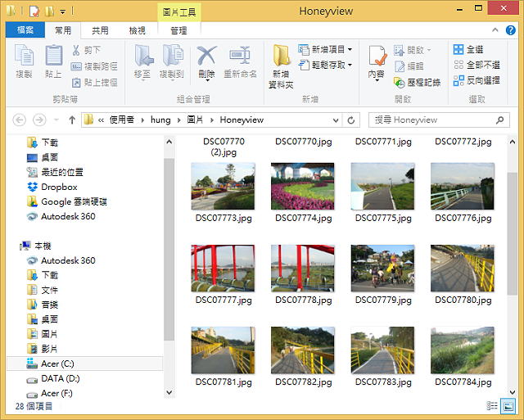Click the Delete (刪除) X icon
The width and height of the screenshot is (524, 420).
coord(207,55)
